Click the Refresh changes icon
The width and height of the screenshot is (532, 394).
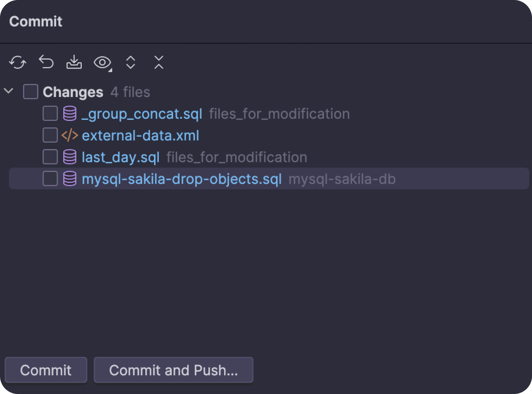coord(17,62)
